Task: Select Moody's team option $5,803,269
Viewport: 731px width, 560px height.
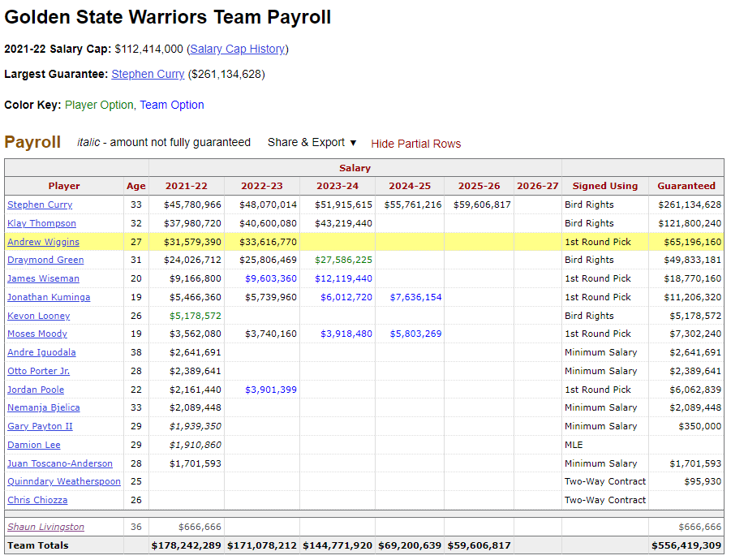Action: (x=416, y=334)
